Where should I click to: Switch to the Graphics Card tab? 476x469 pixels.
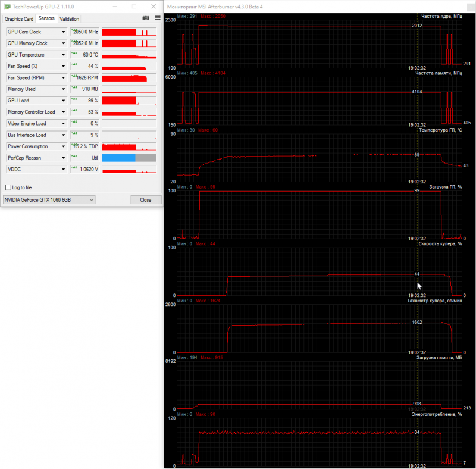click(x=19, y=19)
